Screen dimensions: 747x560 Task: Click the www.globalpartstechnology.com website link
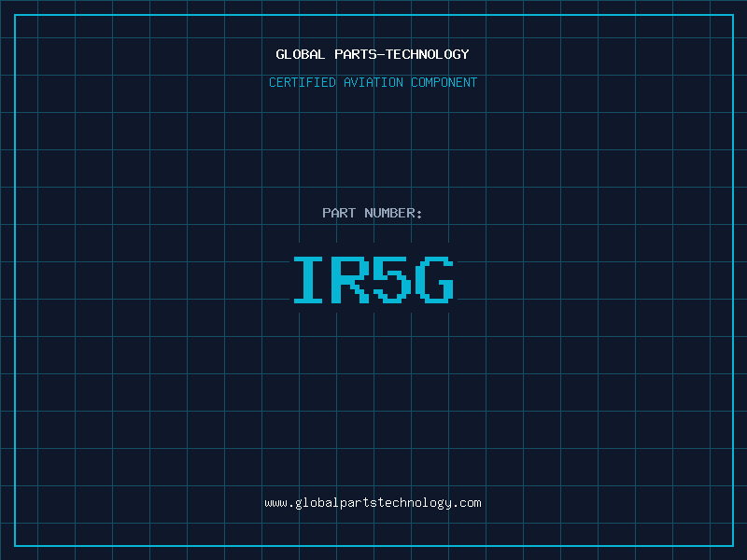coord(373,502)
